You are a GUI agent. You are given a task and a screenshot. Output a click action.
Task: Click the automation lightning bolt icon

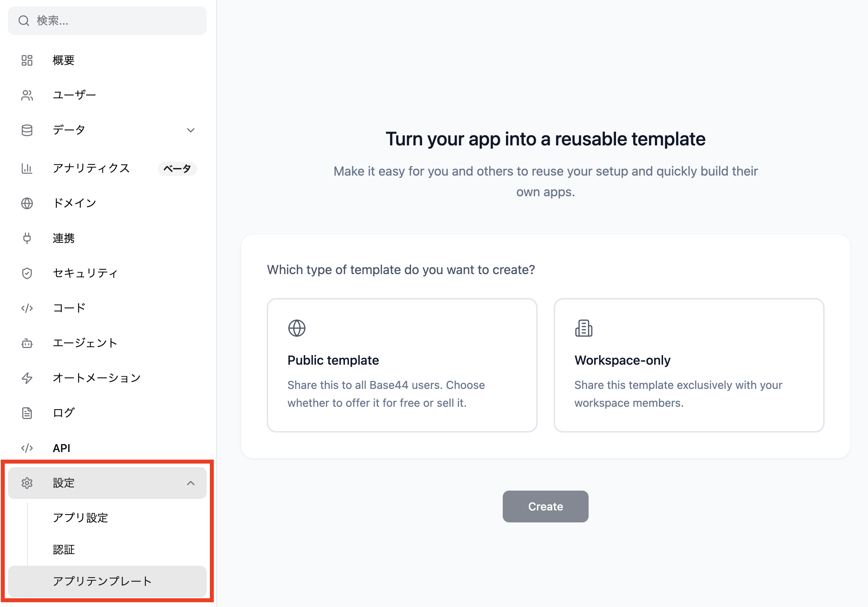(x=27, y=378)
